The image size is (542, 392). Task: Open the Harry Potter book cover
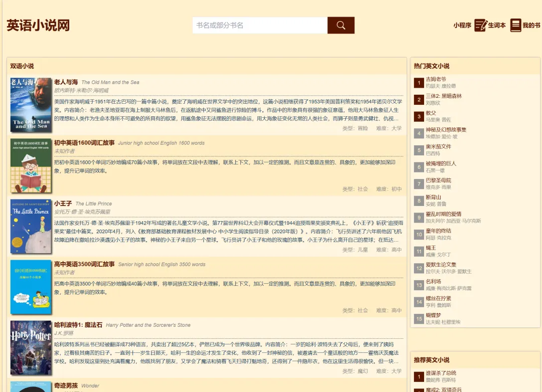31,348
